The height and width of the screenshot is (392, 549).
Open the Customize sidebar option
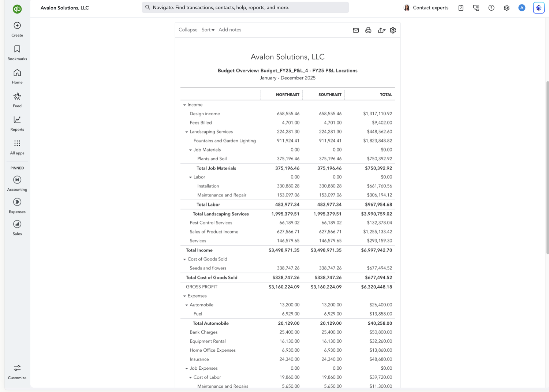tap(17, 372)
